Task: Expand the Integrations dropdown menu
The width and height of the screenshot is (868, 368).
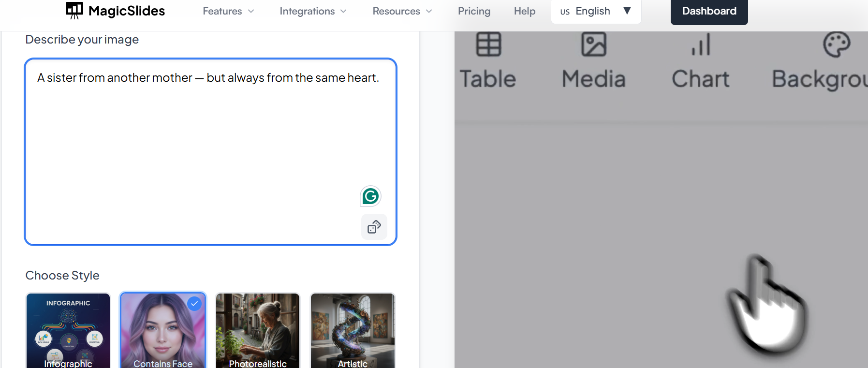Action: pyautogui.click(x=313, y=11)
